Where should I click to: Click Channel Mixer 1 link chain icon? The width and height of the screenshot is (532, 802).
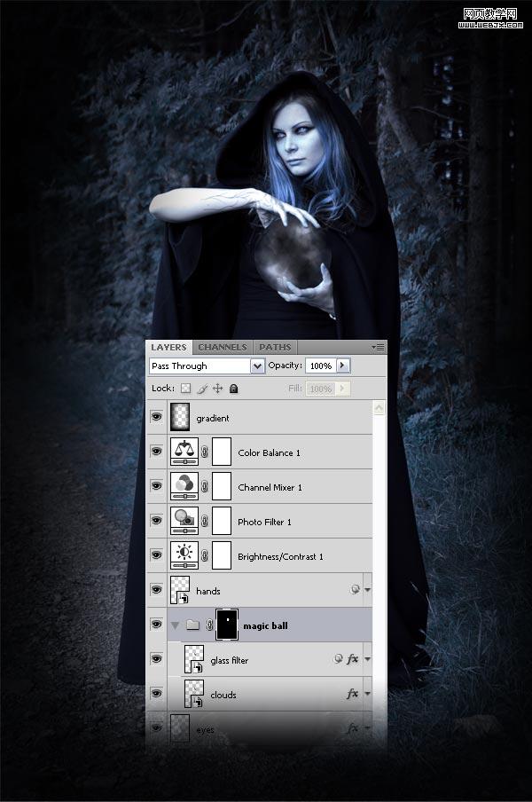[x=205, y=486]
